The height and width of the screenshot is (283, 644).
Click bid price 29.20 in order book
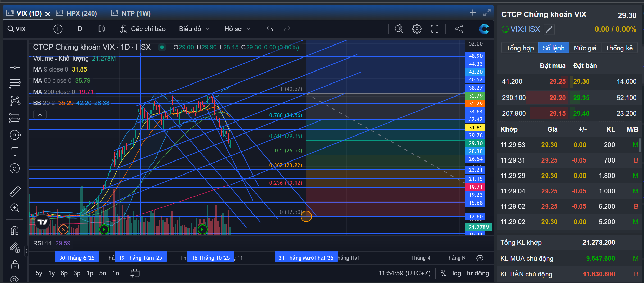tap(557, 98)
